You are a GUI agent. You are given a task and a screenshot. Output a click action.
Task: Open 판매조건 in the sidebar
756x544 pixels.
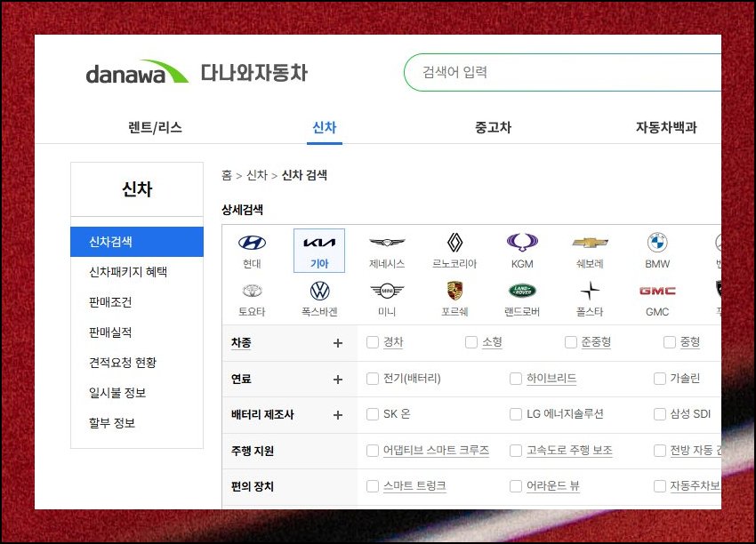click(110, 302)
